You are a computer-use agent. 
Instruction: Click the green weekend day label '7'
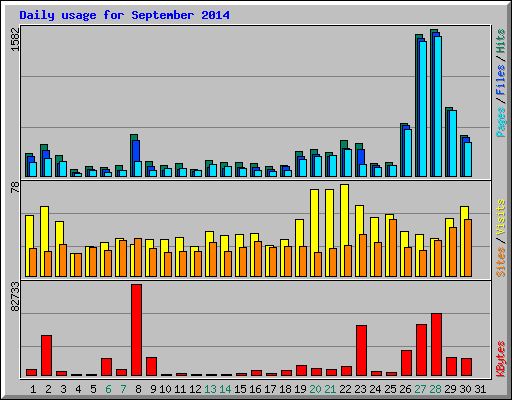pyautogui.click(x=123, y=389)
